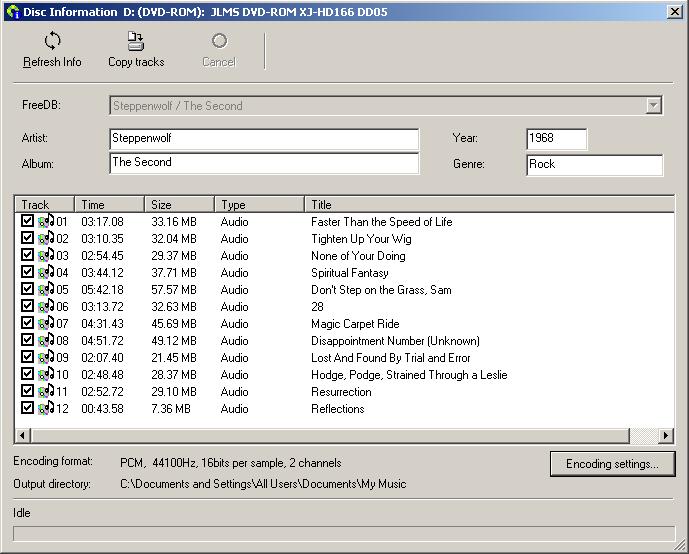Click the Refresh Info icon
The height and width of the screenshot is (554, 689).
[52, 41]
